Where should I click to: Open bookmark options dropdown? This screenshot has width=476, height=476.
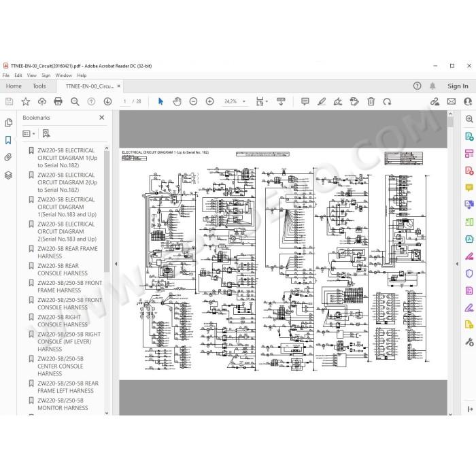pyautogui.click(x=29, y=133)
